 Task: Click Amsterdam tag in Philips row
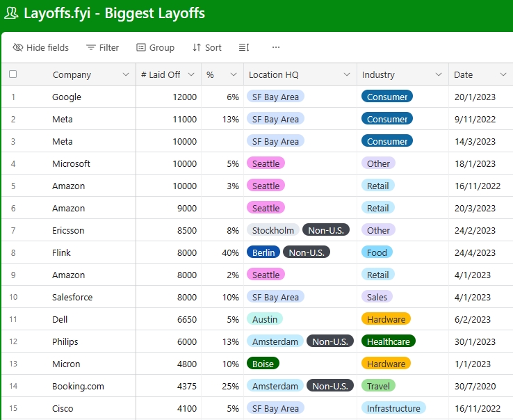coord(275,341)
